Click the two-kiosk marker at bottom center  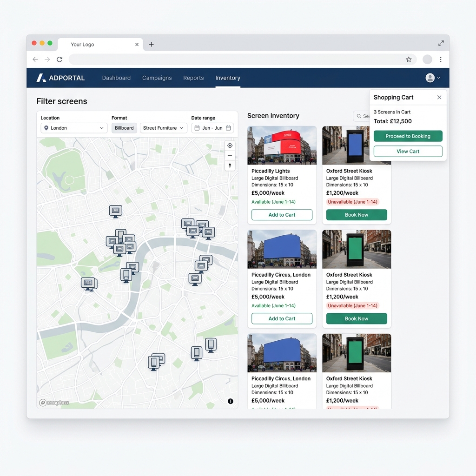pos(156,362)
